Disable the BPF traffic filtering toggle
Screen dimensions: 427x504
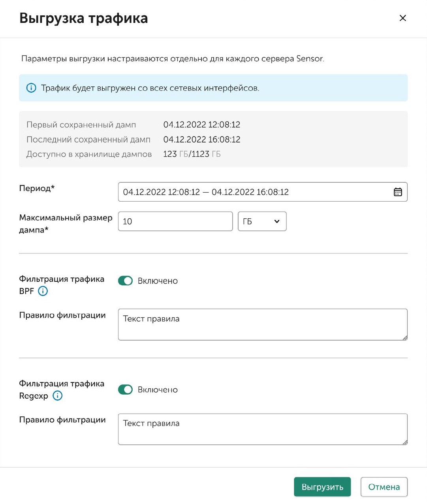[125, 281]
